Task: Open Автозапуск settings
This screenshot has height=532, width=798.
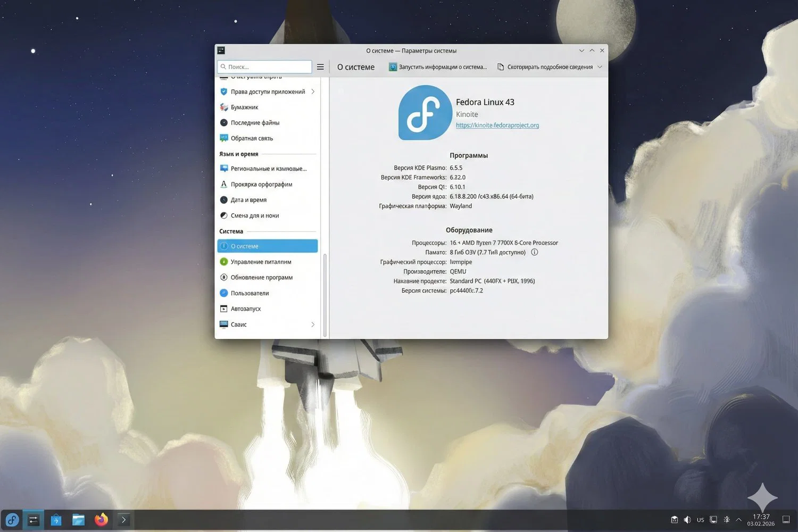Action: (246, 309)
